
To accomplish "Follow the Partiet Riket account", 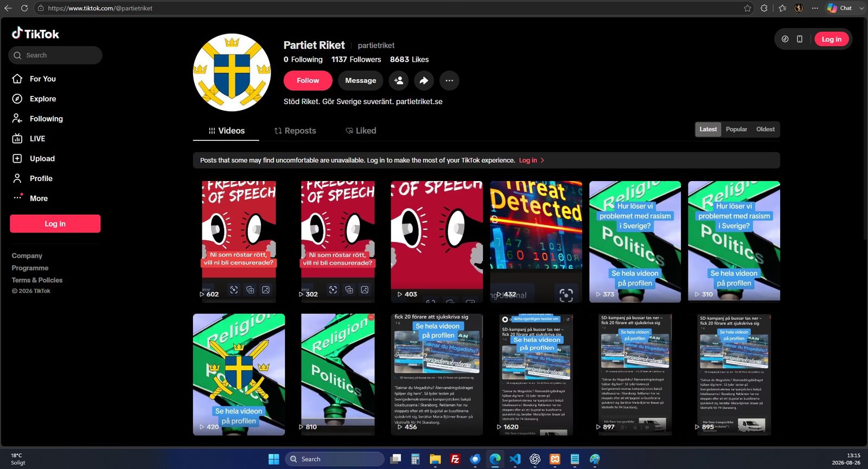I will click(308, 80).
